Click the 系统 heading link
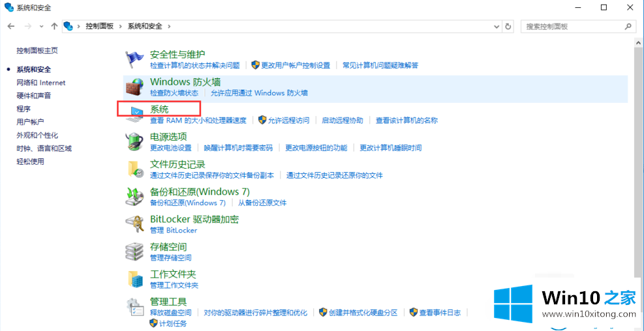The image size is (644, 331). (x=159, y=109)
